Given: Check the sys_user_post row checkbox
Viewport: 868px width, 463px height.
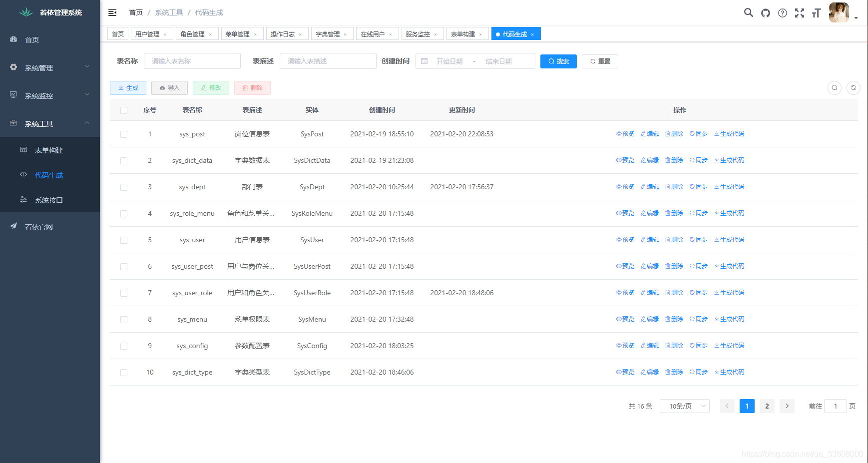Looking at the screenshot, I should 124,267.
